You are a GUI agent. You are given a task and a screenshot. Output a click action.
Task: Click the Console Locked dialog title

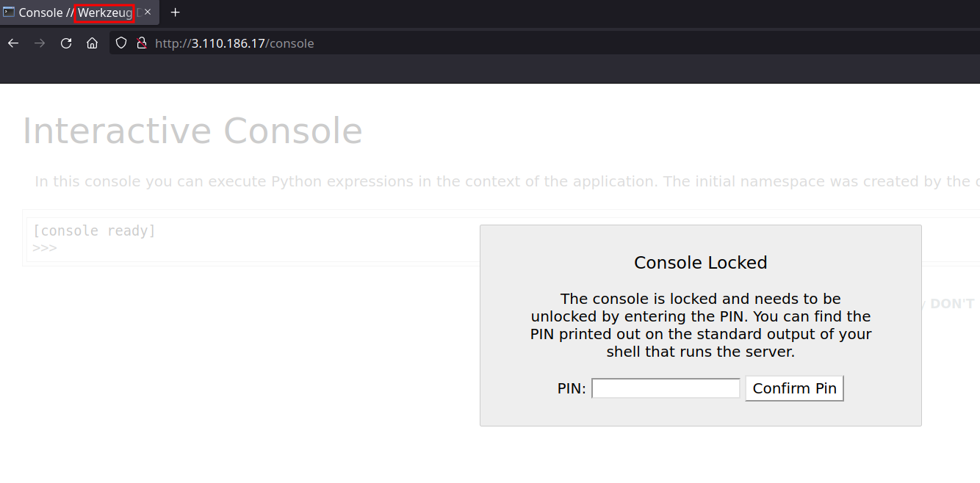click(700, 263)
